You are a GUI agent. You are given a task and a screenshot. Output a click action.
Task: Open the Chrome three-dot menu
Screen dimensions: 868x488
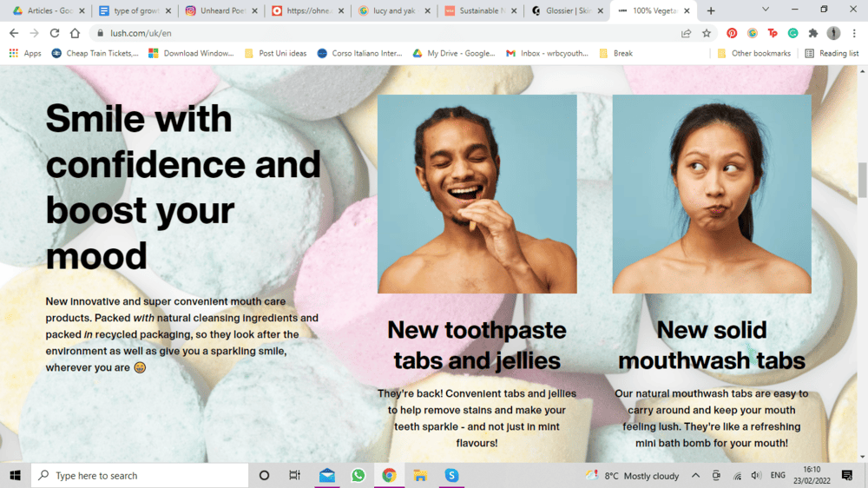(854, 33)
